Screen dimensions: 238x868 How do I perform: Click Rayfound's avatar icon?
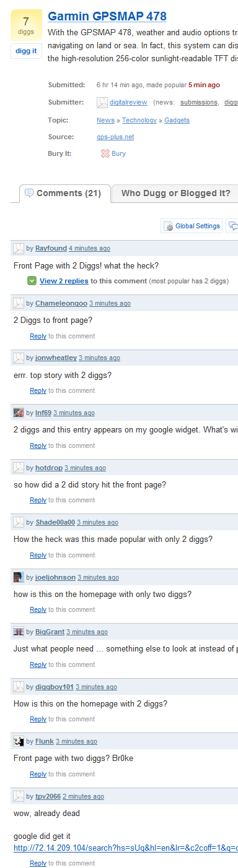(x=19, y=248)
